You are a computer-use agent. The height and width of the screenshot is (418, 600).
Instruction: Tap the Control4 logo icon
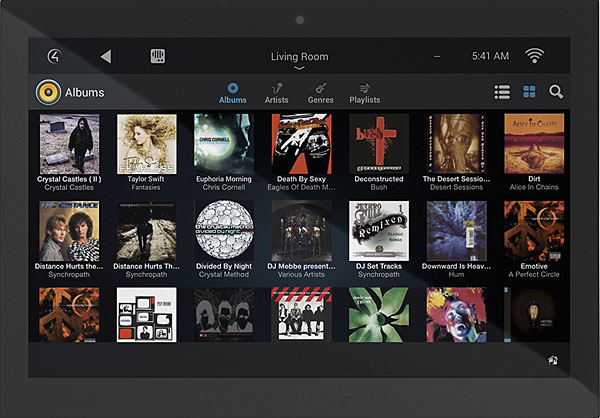click(54, 57)
